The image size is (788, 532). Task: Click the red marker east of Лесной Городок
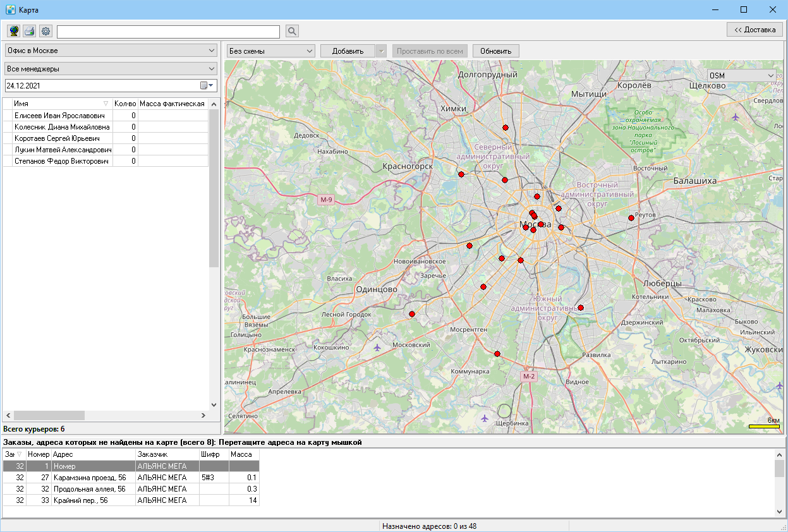click(412, 314)
